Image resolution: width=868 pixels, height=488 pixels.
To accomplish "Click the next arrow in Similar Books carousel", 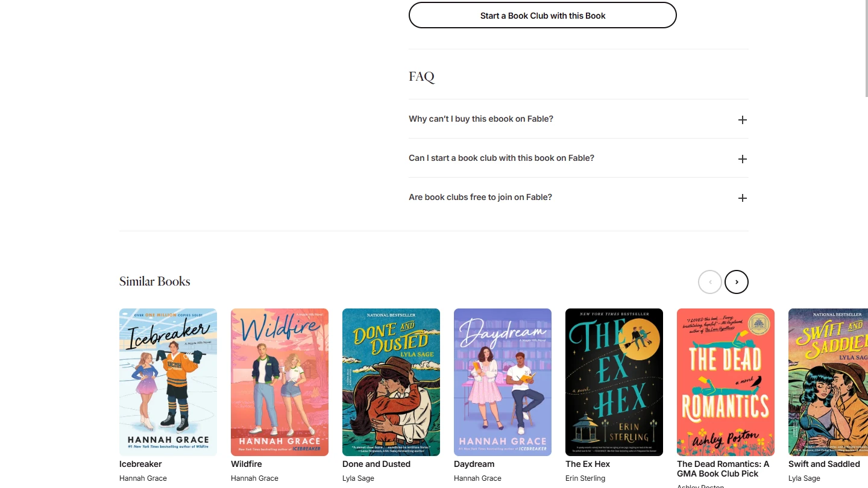I will (x=736, y=282).
